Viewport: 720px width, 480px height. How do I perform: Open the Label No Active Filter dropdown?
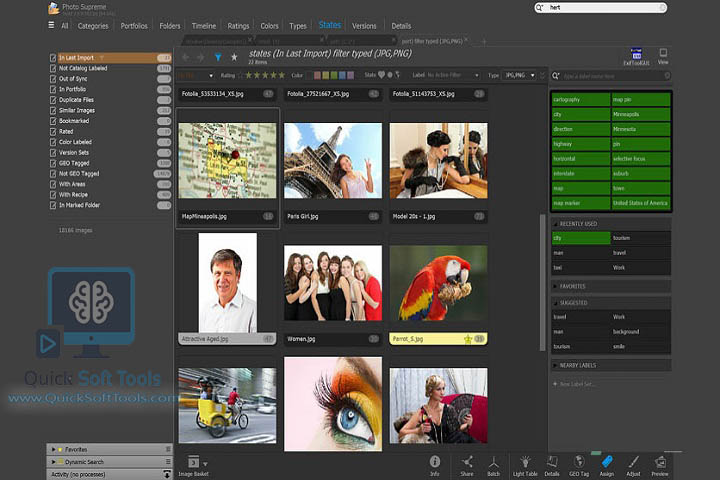pos(454,75)
